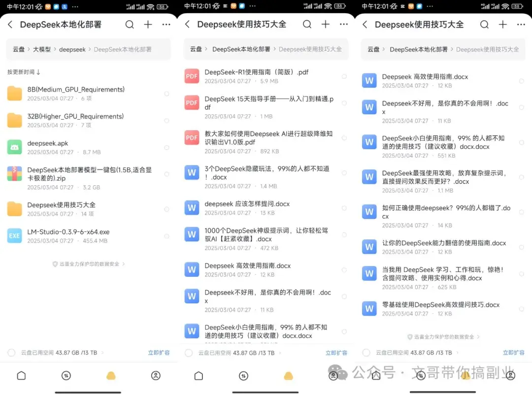
Task: Open 让你的DeepSeek能力翻倍的使用指南.docx
Action: point(443,247)
